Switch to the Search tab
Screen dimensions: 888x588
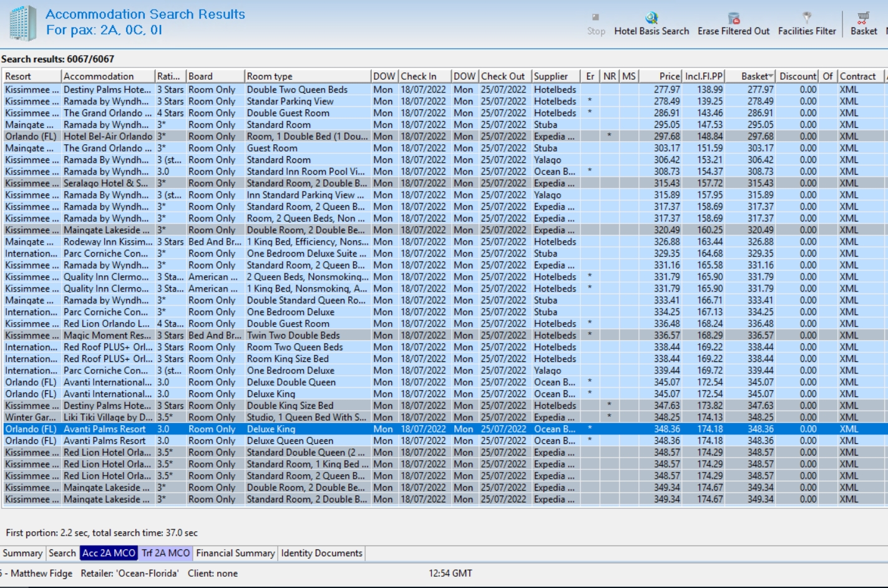point(62,553)
